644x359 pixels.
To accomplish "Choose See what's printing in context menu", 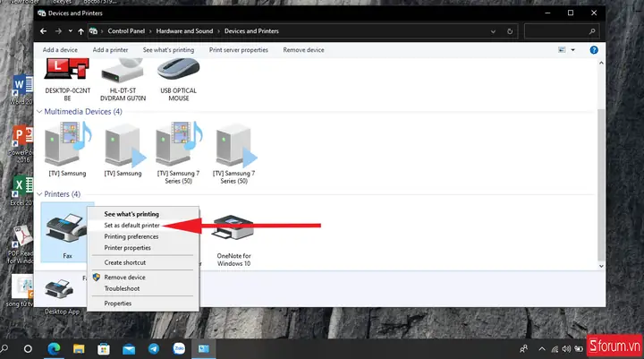I will click(x=131, y=214).
